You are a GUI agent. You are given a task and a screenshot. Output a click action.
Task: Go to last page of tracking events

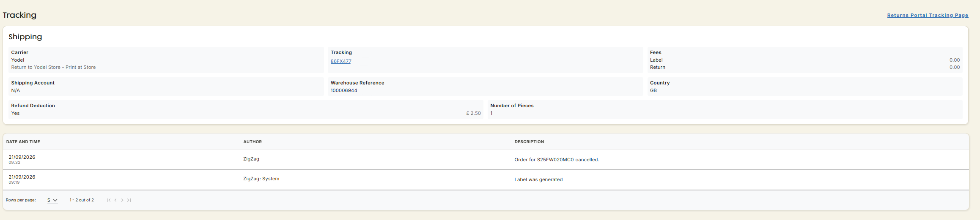coord(129,200)
